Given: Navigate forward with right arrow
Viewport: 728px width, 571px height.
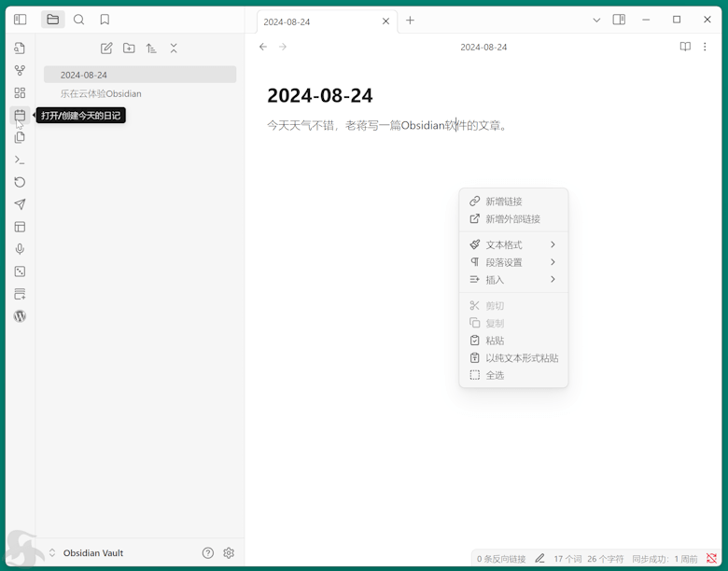Looking at the screenshot, I should [x=283, y=47].
